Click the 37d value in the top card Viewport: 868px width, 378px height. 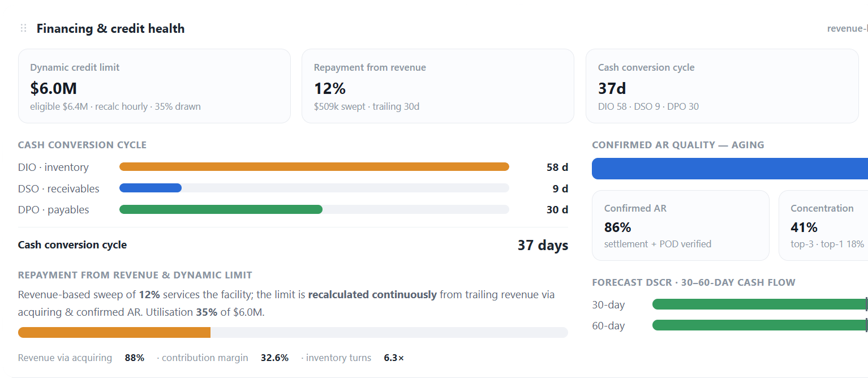point(612,88)
